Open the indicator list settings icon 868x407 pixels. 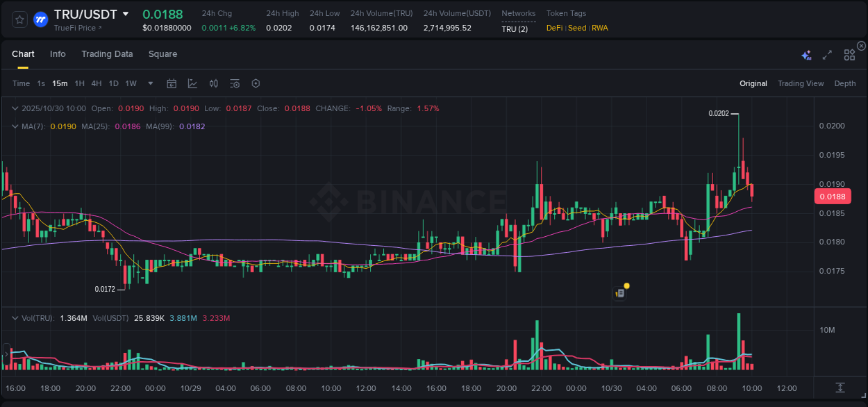coord(235,83)
